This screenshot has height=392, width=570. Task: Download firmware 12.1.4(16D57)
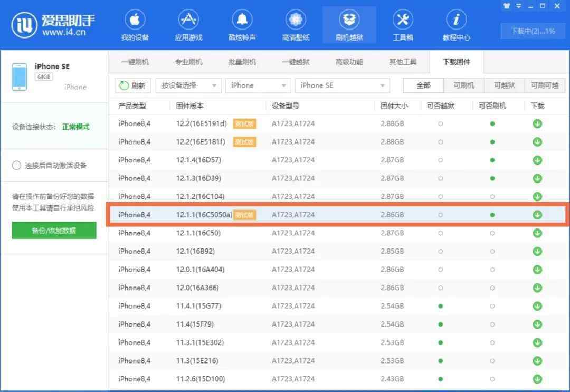(537, 160)
